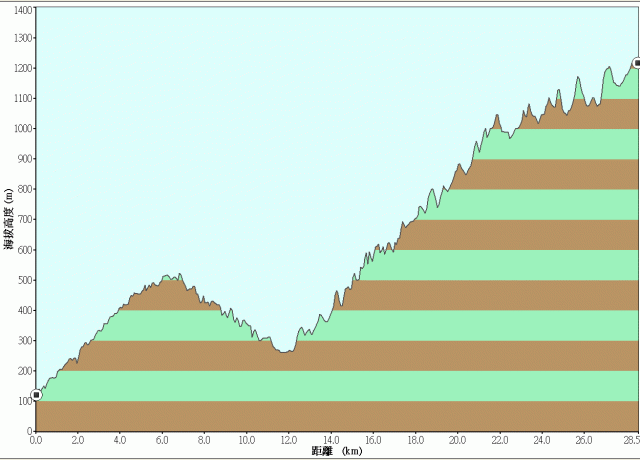The image size is (640, 460).
Task: Click the 4.0 distance axis label
Action: (x=120, y=440)
